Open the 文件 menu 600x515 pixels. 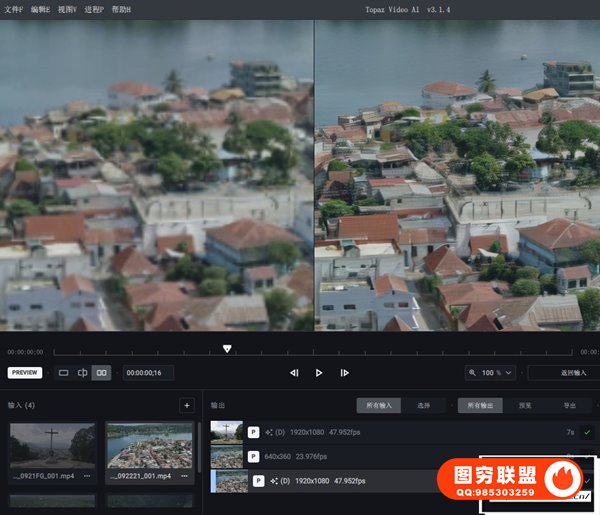click(x=13, y=9)
